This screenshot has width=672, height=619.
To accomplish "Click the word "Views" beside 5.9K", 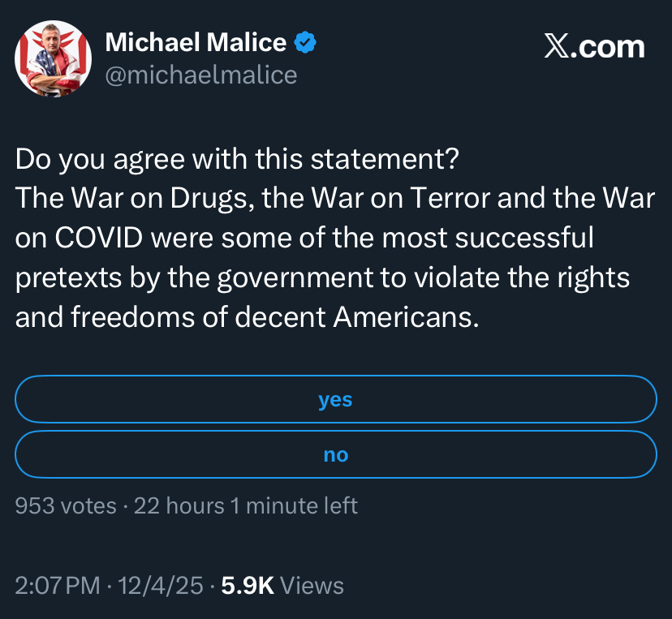I will [313, 585].
